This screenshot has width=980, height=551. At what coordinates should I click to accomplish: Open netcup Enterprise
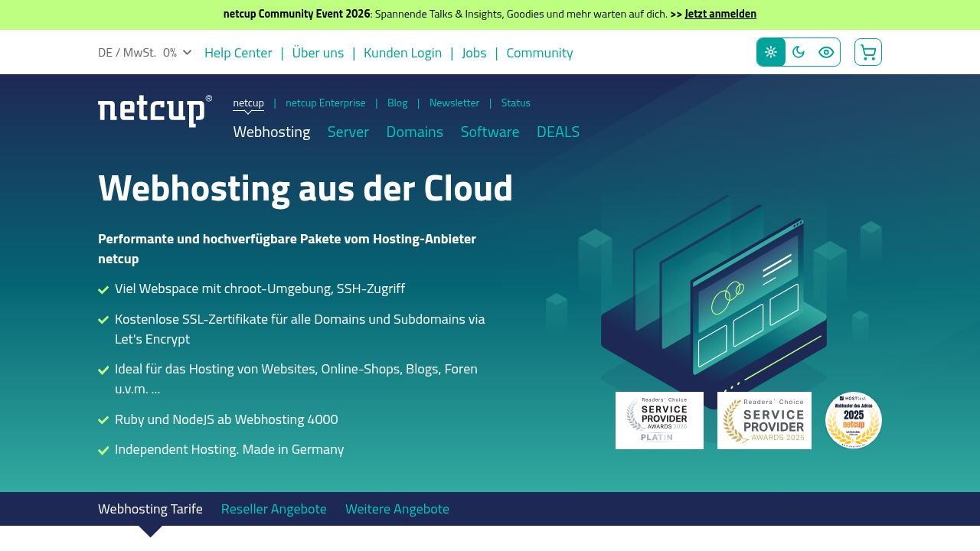(x=325, y=103)
